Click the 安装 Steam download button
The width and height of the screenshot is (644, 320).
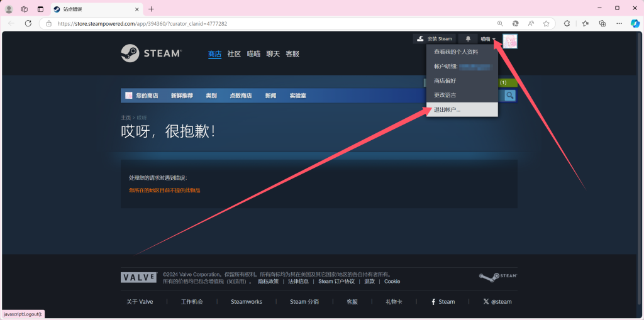coord(435,38)
